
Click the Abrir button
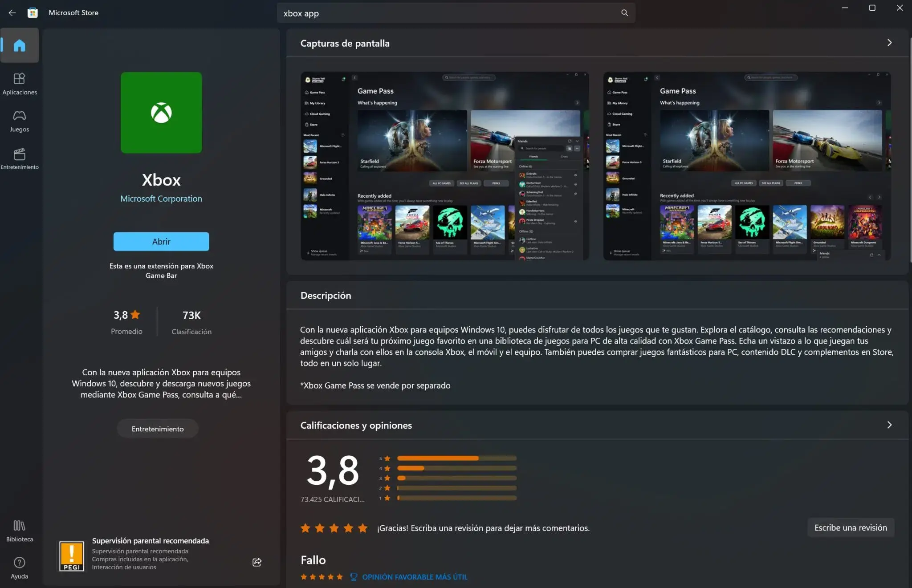click(x=161, y=242)
